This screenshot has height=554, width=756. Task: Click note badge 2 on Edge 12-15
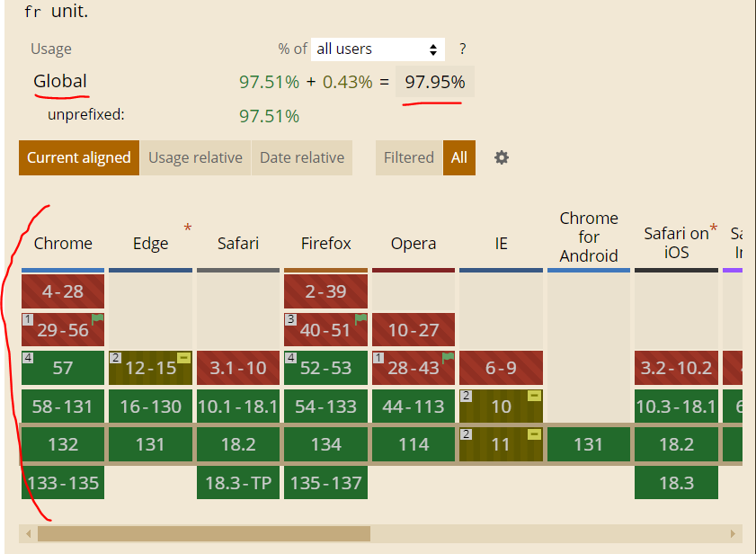pos(115,358)
